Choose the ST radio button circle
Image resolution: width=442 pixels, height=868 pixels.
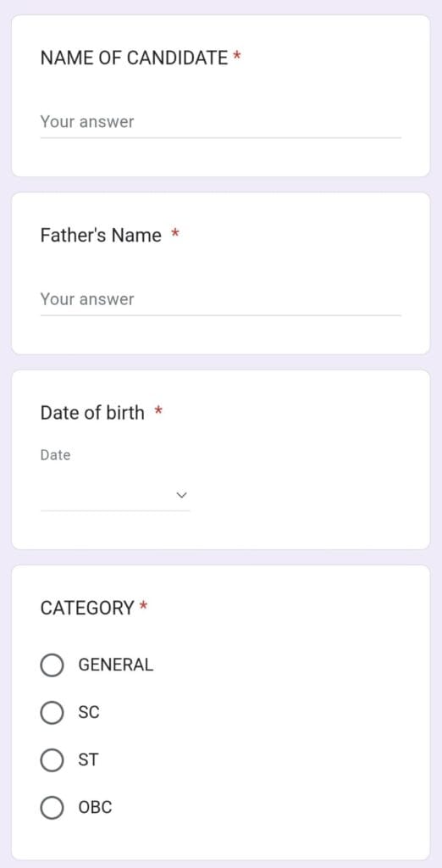coord(52,760)
